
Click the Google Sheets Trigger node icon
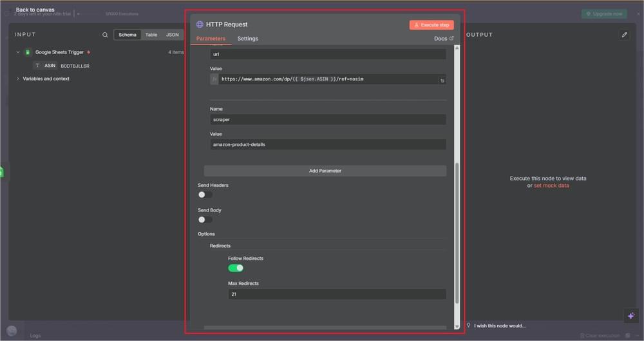(28, 52)
